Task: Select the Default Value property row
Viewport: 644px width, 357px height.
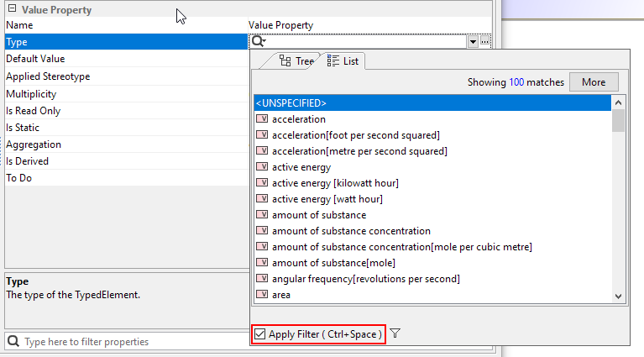Action: (126, 59)
